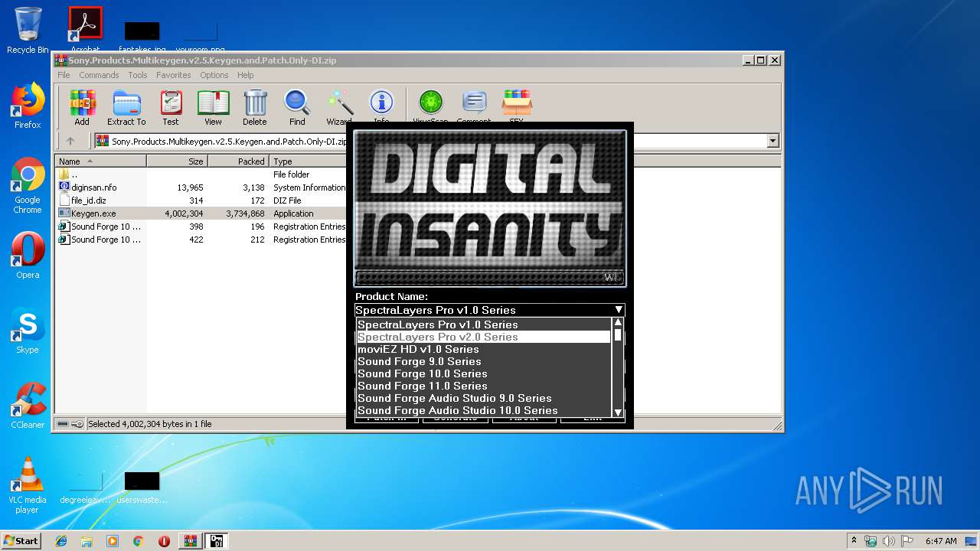Open the Favorites menu

(x=174, y=75)
